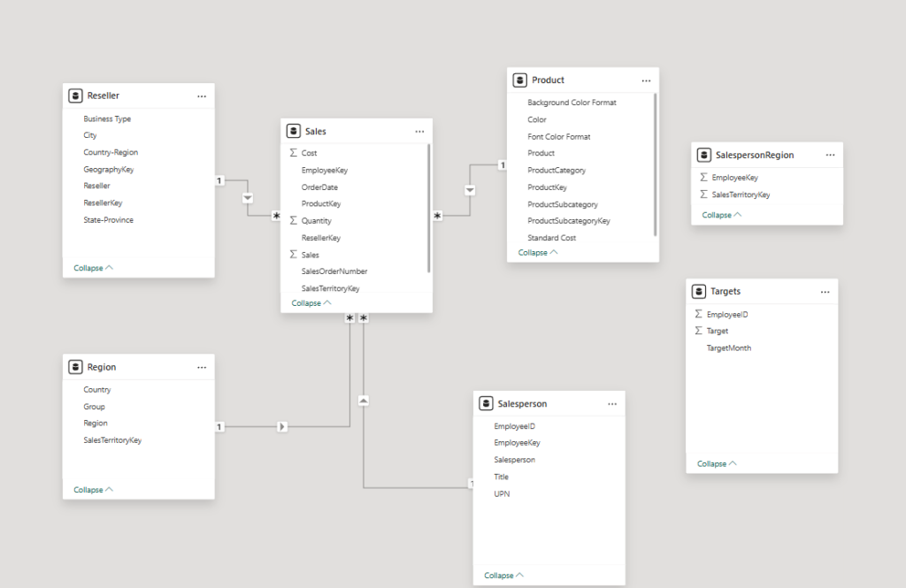
Task: Click the Product table header icon
Action: pyautogui.click(x=519, y=80)
